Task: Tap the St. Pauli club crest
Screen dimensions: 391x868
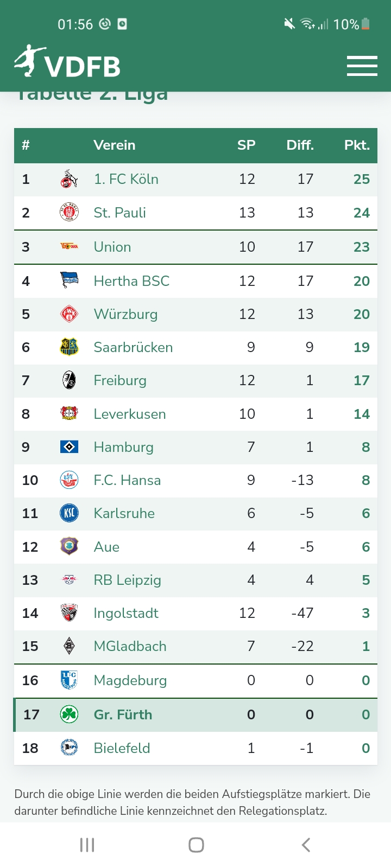Action: (69, 213)
